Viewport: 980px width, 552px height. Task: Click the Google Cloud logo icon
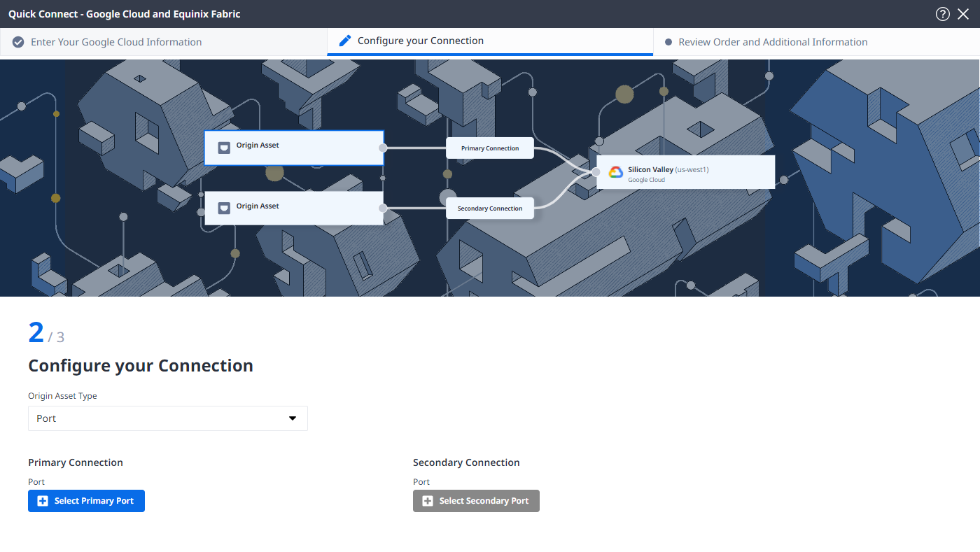616,172
